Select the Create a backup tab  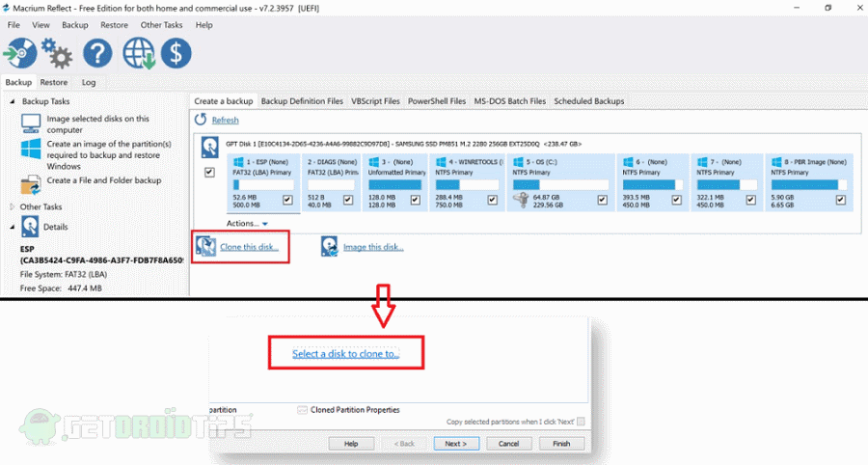coord(224,101)
